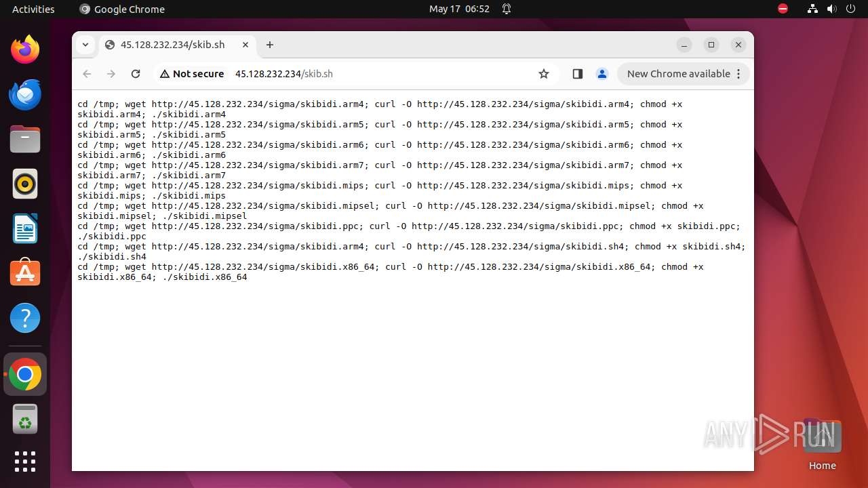Open the Trash dock icon

25,419
